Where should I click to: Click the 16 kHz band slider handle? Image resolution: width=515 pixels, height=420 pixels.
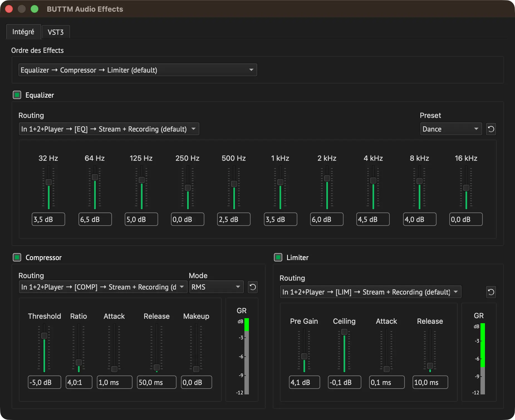466,188
